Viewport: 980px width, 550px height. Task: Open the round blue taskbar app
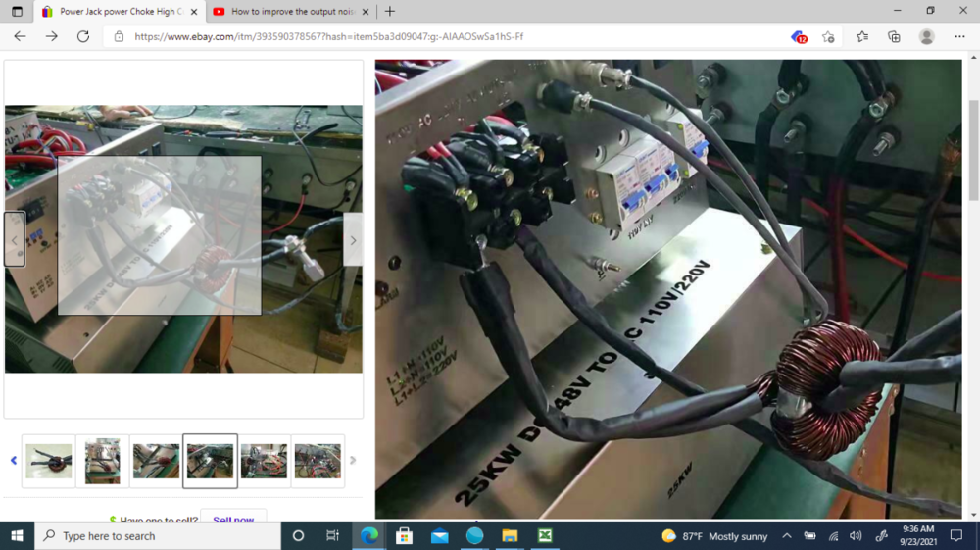click(x=475, y=535)
